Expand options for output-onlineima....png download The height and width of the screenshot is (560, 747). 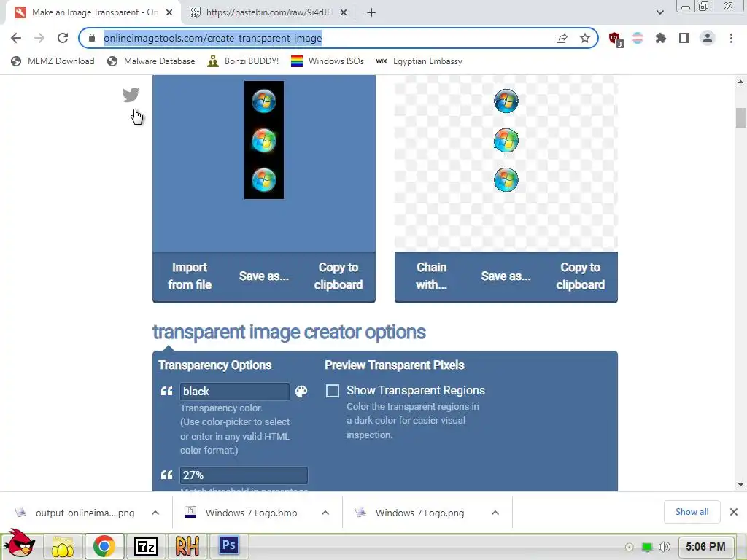(155, 513)
